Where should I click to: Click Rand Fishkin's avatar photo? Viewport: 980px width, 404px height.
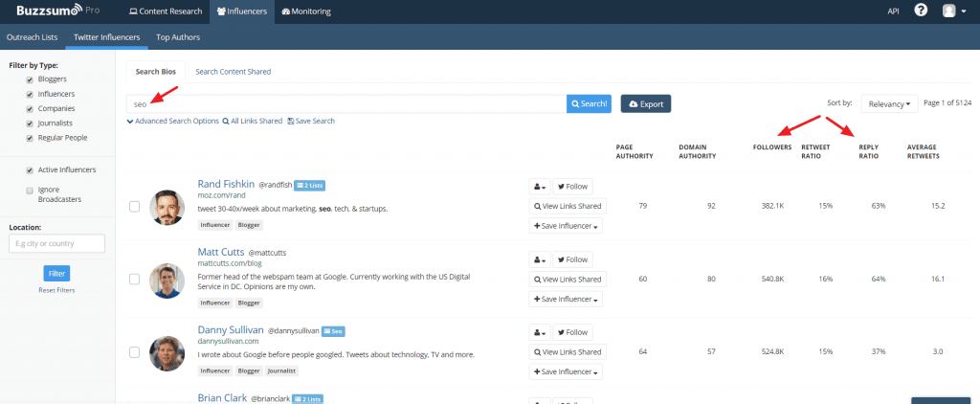(167, 208)
